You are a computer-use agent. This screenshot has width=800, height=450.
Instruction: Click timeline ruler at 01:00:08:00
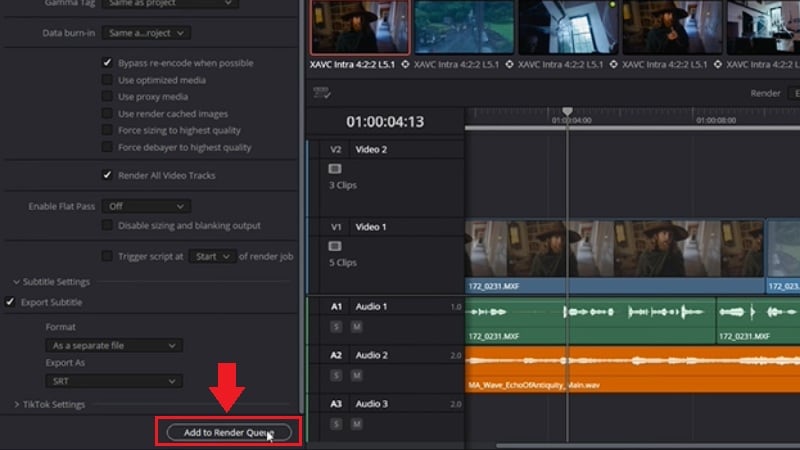tap(715, 120)
